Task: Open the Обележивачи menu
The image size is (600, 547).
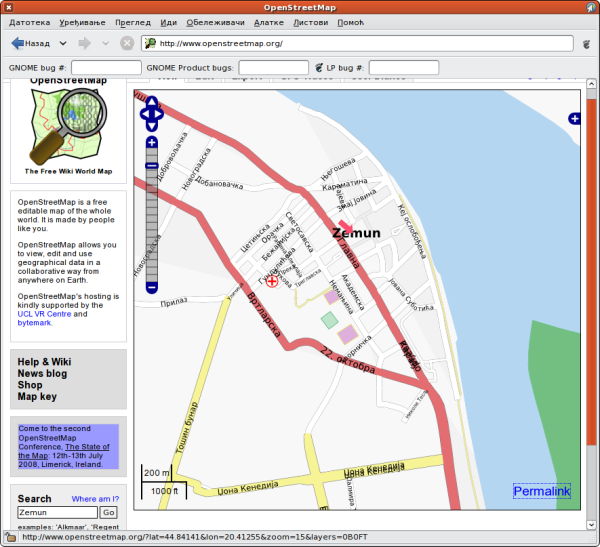Action: pyautogui.click(x=215, y=23)
